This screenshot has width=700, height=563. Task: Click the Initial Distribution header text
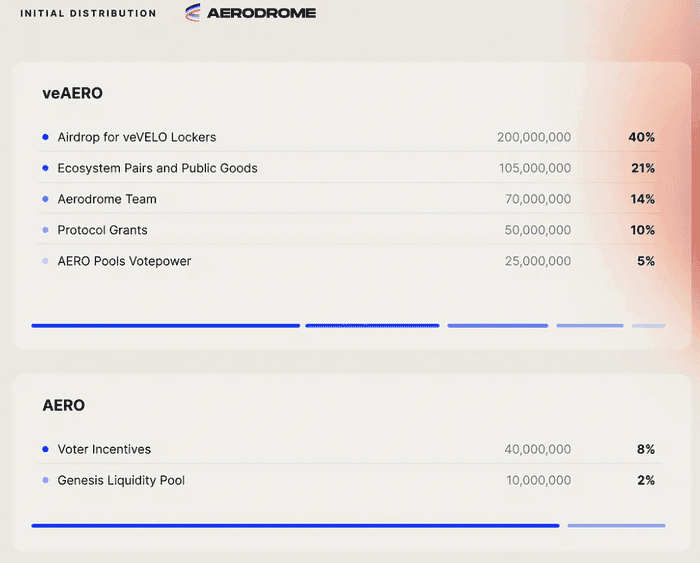pos(88,13)
